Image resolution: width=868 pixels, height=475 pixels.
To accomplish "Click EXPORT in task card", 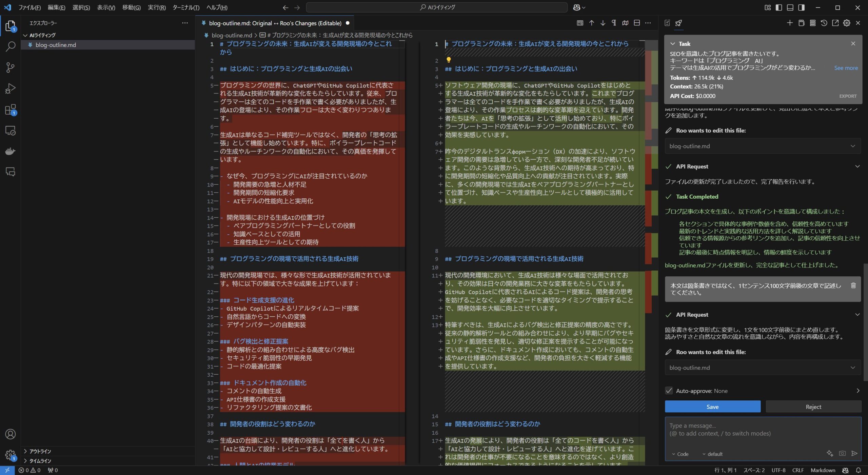I will [848, 96].
